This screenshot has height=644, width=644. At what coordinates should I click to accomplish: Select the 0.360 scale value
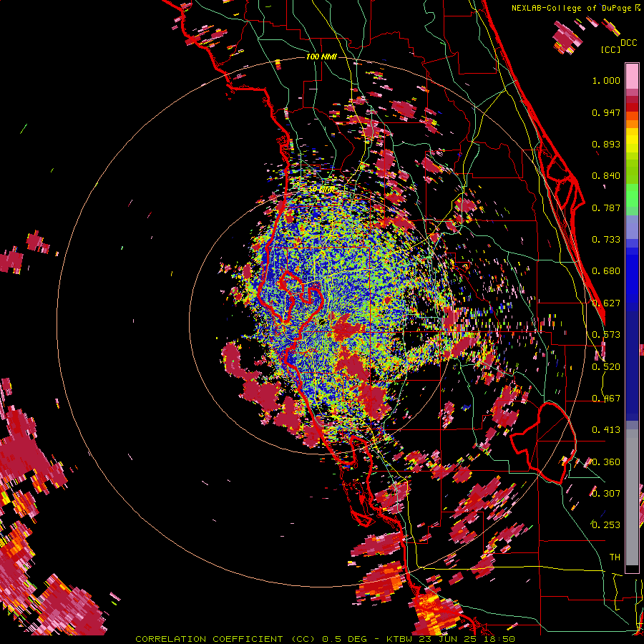click(x=606, y=462)
